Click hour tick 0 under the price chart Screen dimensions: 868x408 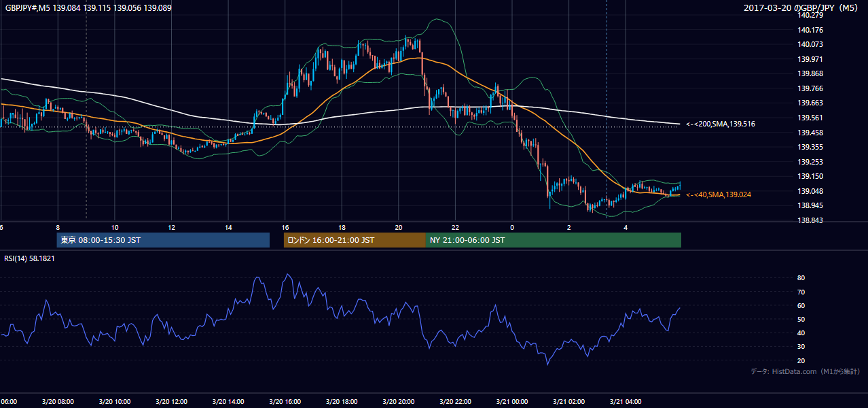coord(512,227)
